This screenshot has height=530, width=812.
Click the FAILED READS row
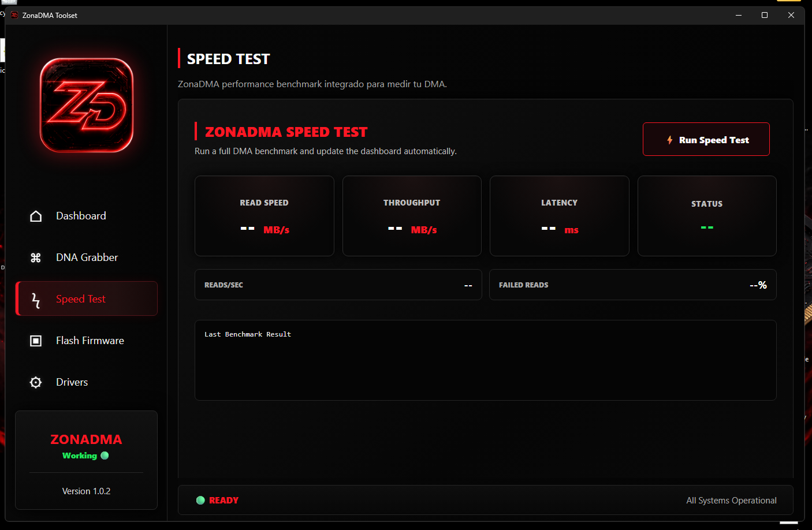(x=633, y=285)
